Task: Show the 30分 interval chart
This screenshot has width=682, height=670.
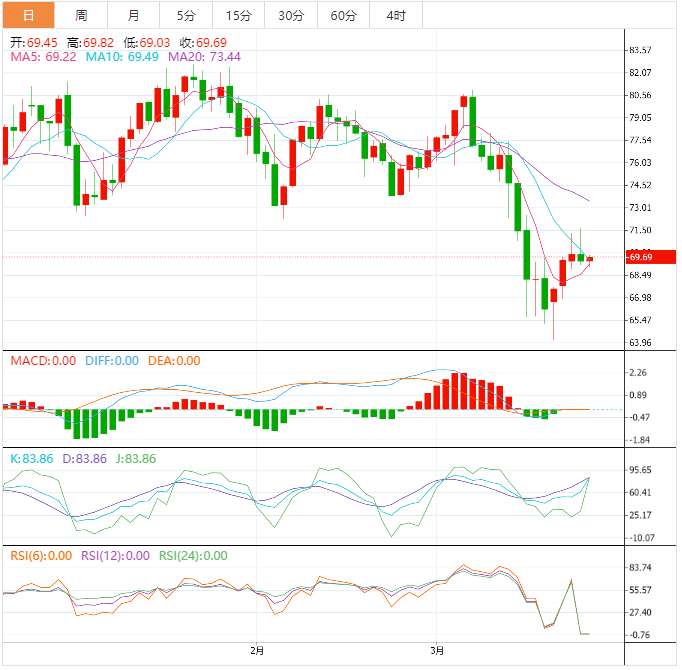Action: point(291,15)
